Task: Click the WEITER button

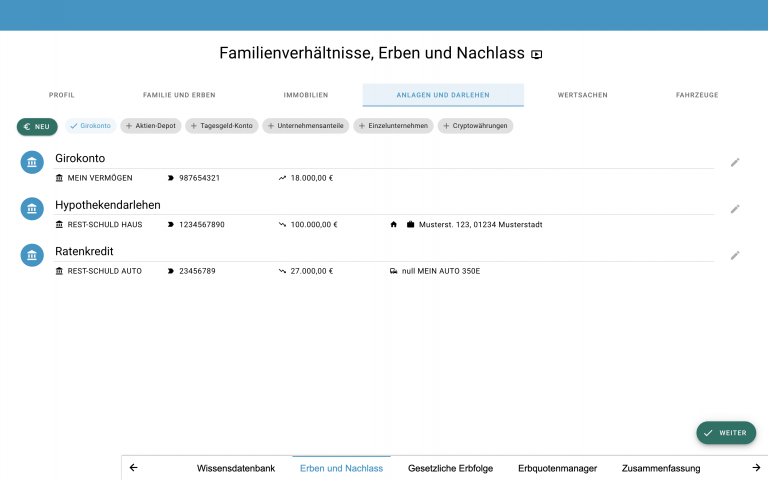Action: (x=726, y=433)
